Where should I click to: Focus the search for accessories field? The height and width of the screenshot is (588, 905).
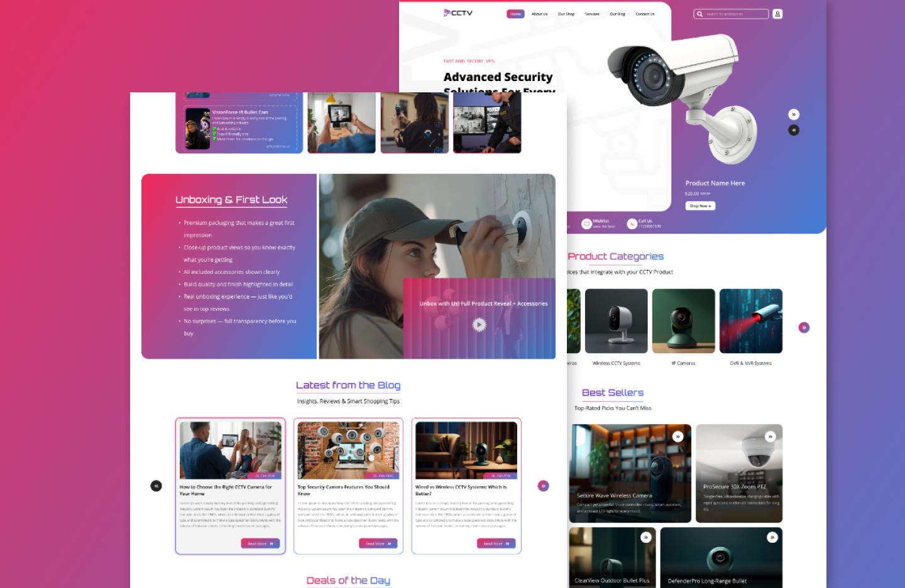tap(732, 14)
